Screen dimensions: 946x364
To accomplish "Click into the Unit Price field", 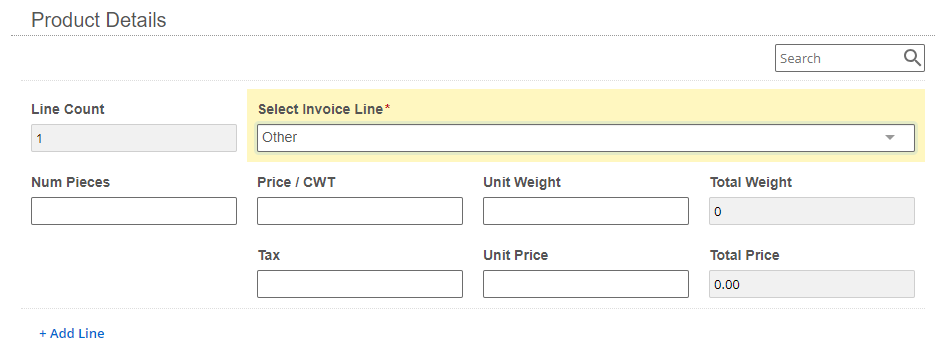I will [586, 284].
